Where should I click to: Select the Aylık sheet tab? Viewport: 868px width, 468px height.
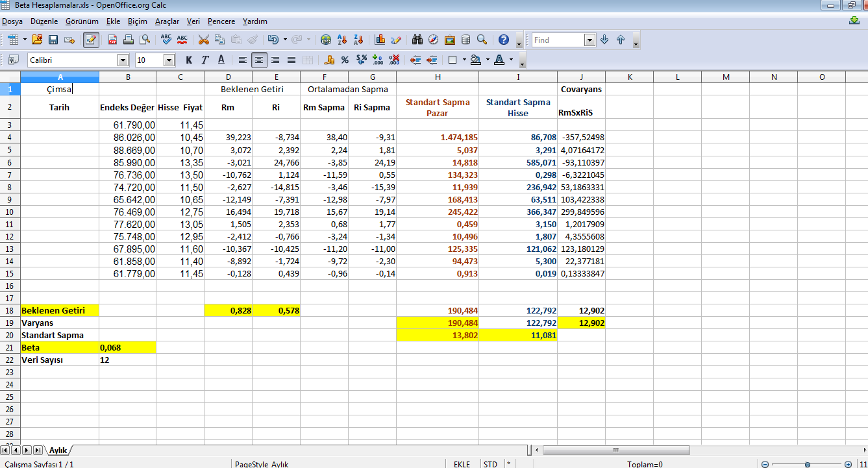click(x=58, y=450)
